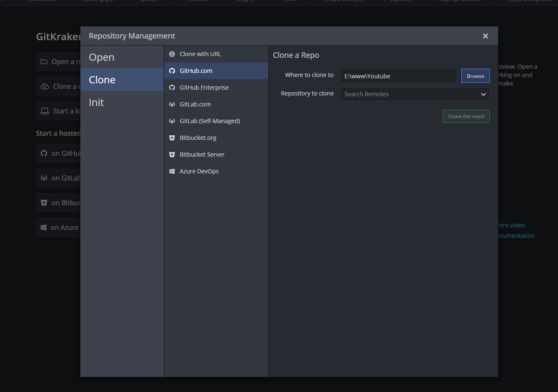The width and height of the screenshot is (558, 392).
Task: Click the Repository to clone label
Action: pos(307,93)
